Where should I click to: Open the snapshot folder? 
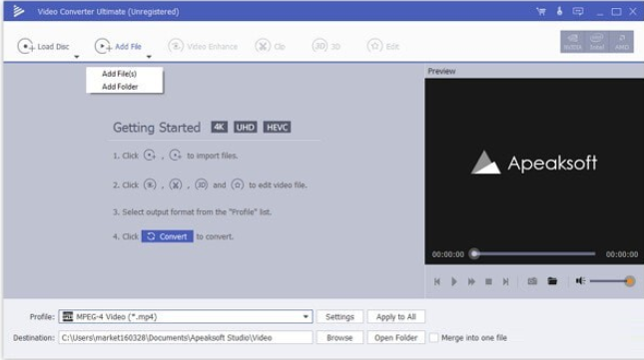[x=552, y=281]
